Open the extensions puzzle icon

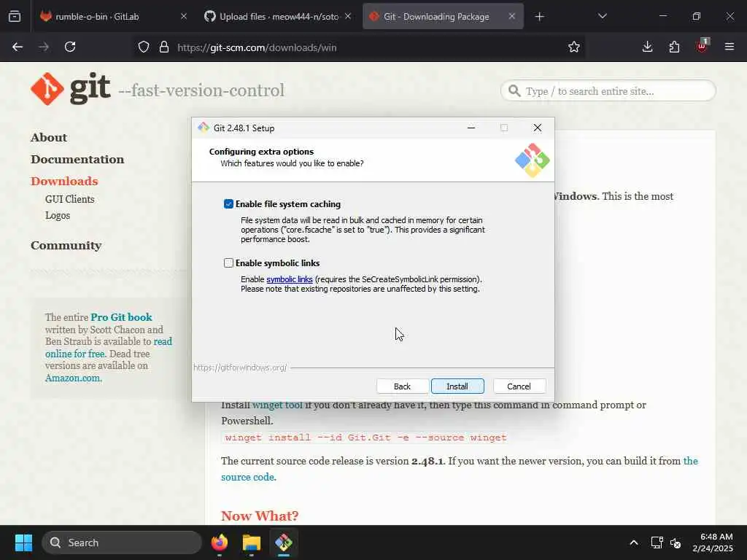[x=674, y=47]
